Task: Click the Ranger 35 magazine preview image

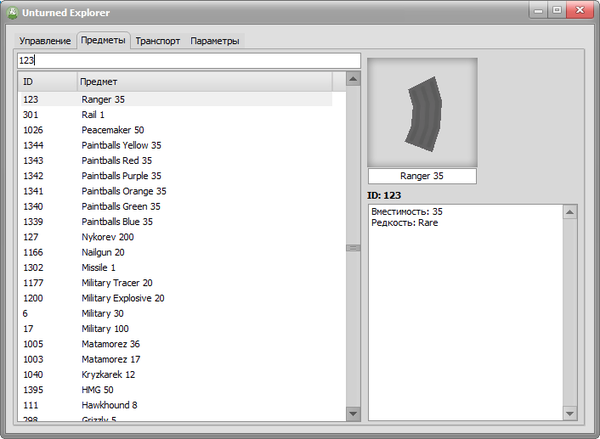Action: click(422, 112)
